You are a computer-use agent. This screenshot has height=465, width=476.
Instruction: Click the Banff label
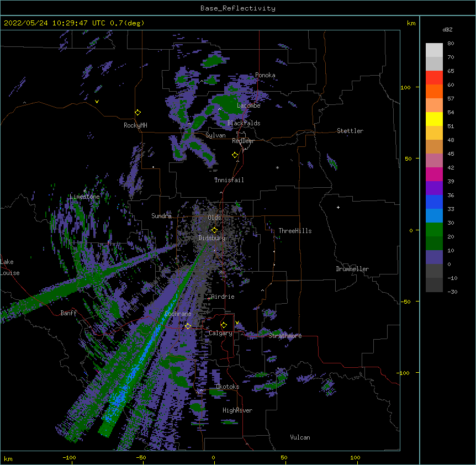tap(68, 313)
